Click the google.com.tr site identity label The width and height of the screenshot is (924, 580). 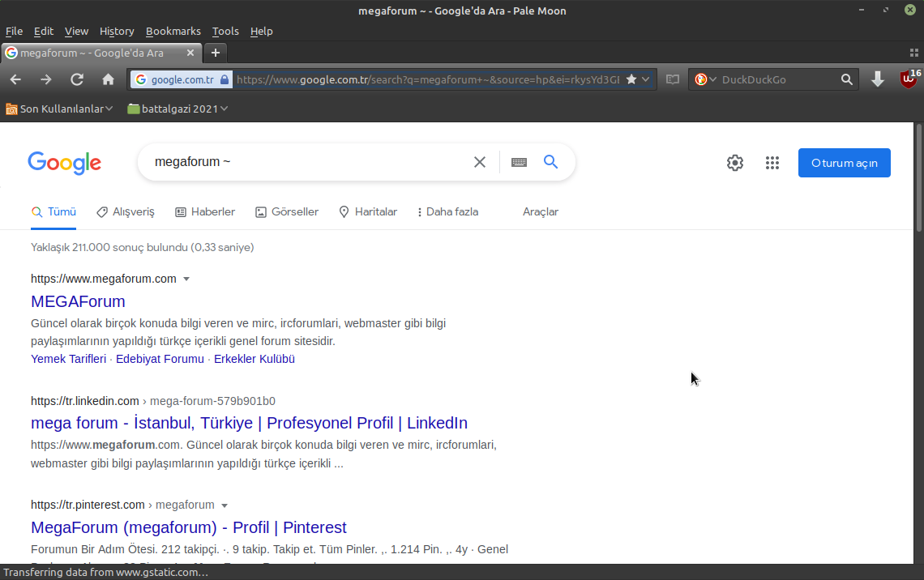coord(182,79)
